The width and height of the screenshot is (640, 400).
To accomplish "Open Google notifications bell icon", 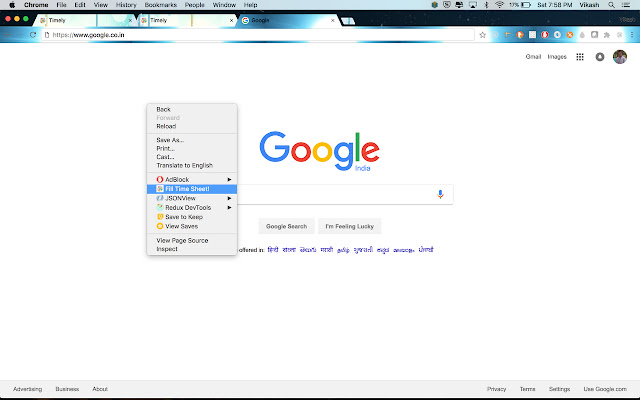I will [x=600, y=57].
